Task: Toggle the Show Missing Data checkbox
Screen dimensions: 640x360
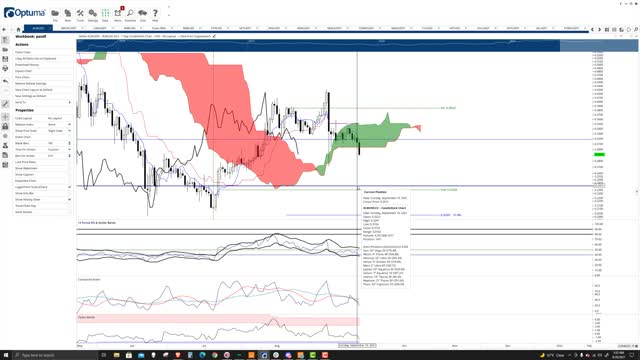Action: point(69,200)
